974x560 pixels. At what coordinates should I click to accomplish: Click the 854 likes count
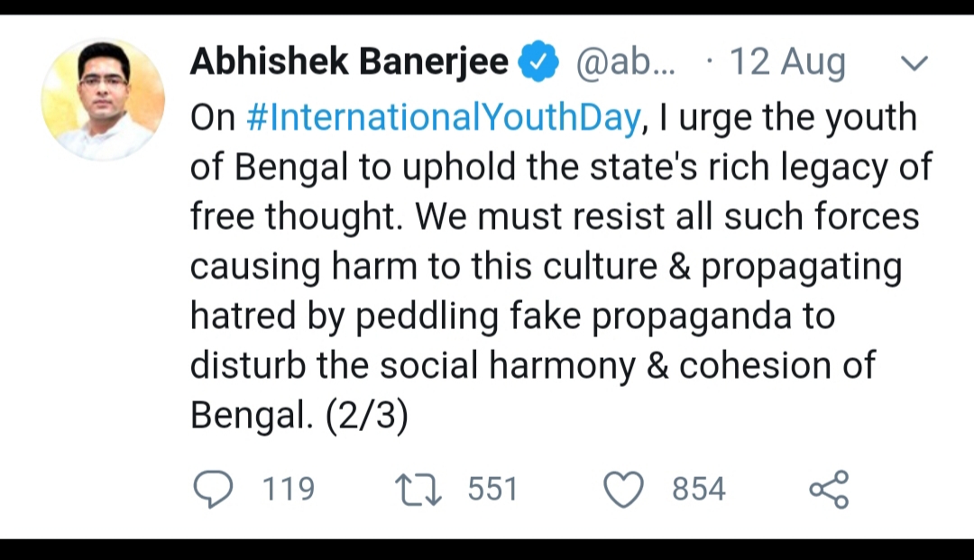pyautogui.click(x=699, y=489)
